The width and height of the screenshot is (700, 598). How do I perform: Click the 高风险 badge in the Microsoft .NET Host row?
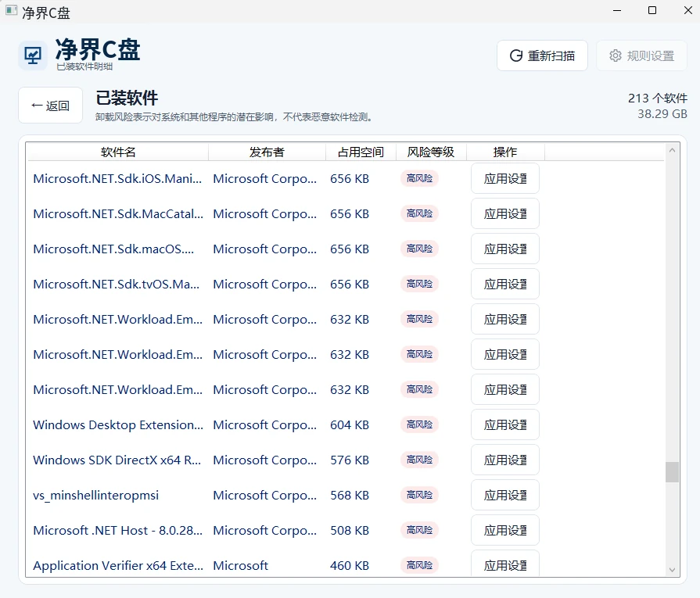(420, 530)
